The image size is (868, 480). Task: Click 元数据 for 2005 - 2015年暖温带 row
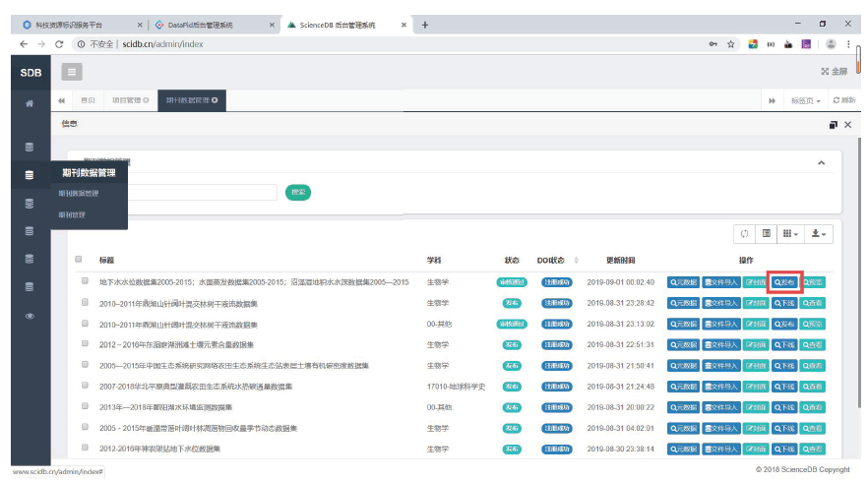click(683, 428)
